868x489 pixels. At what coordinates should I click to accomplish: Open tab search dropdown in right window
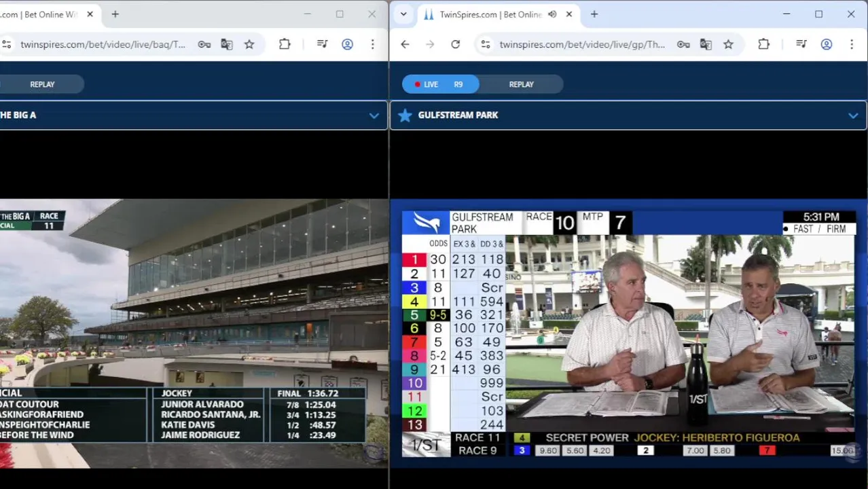tap(403, 14)
